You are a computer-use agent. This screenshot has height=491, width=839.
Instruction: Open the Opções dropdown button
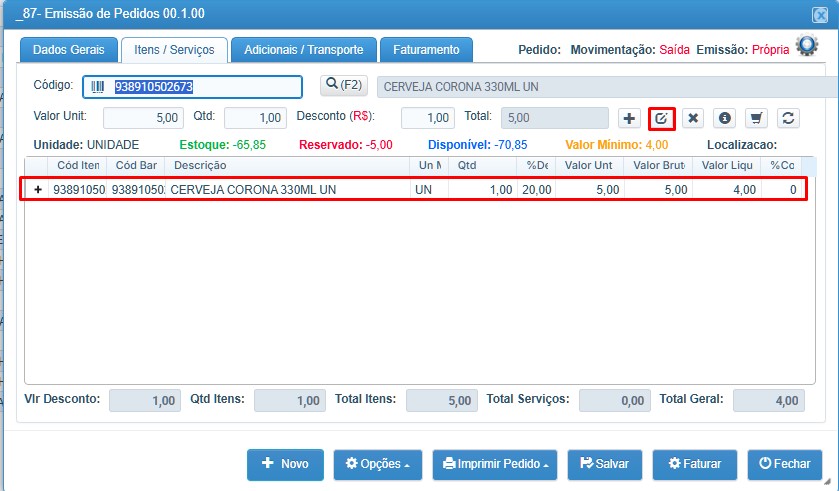tap(378, 464)
